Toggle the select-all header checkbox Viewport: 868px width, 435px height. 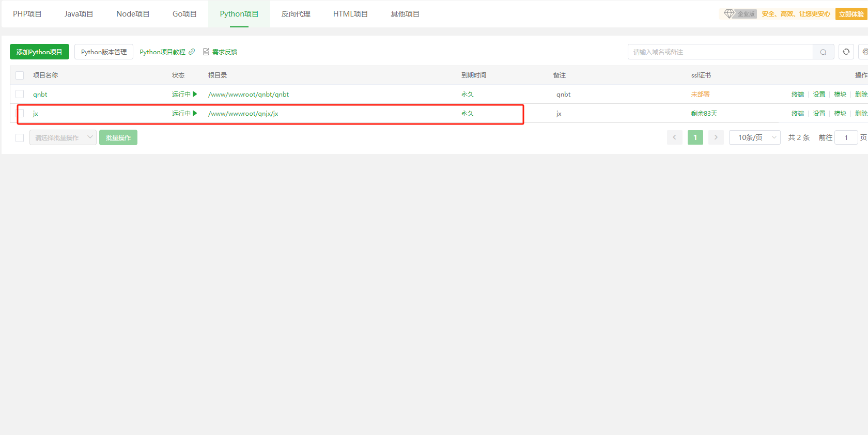coord(20,75)
